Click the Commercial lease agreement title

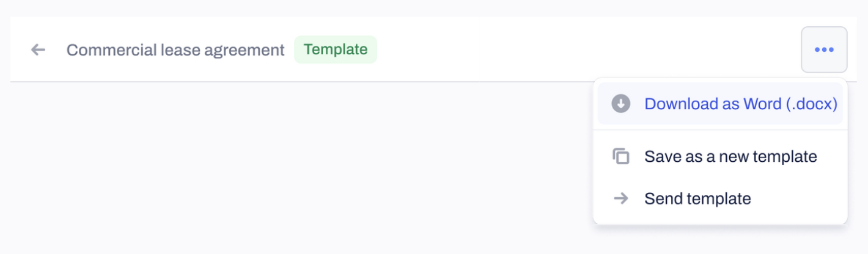tap(175, 50)
